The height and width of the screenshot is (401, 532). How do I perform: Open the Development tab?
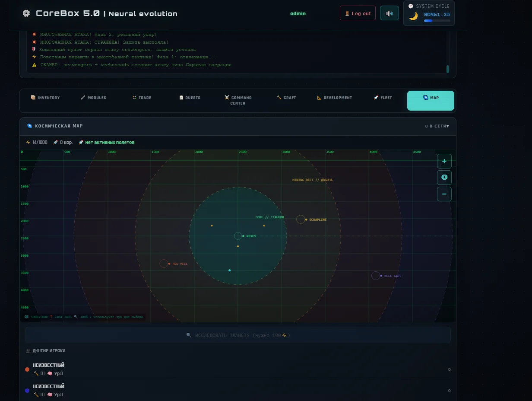[335, 98]
